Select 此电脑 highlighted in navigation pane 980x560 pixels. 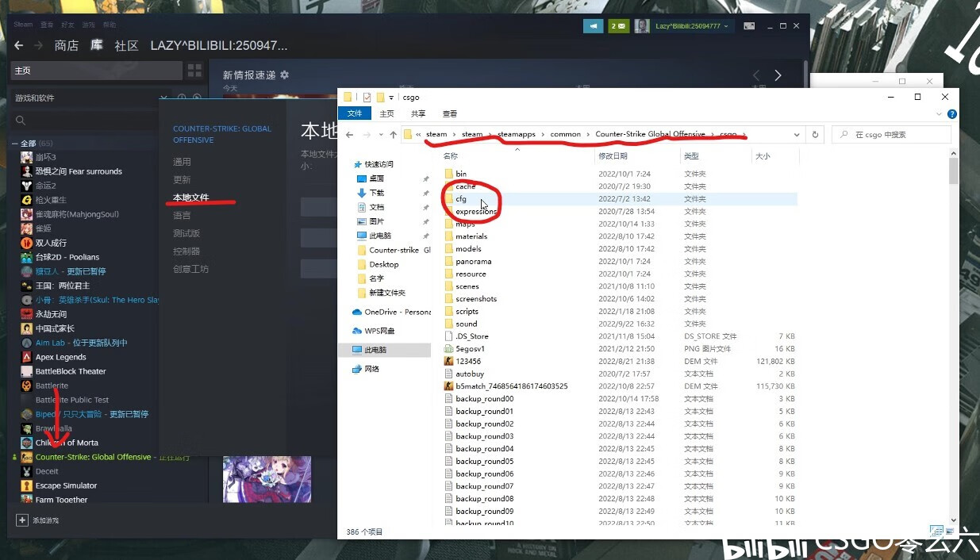[384, 350]
